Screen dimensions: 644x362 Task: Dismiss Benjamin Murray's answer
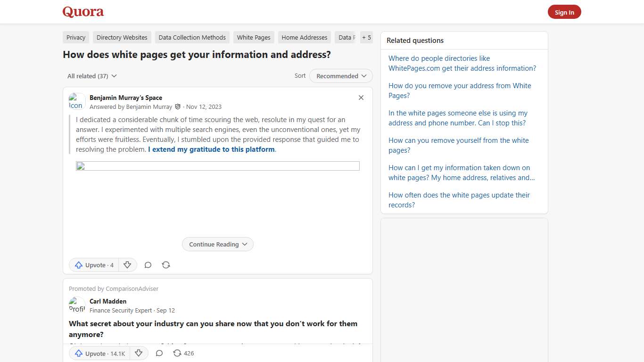click(361, 98)
